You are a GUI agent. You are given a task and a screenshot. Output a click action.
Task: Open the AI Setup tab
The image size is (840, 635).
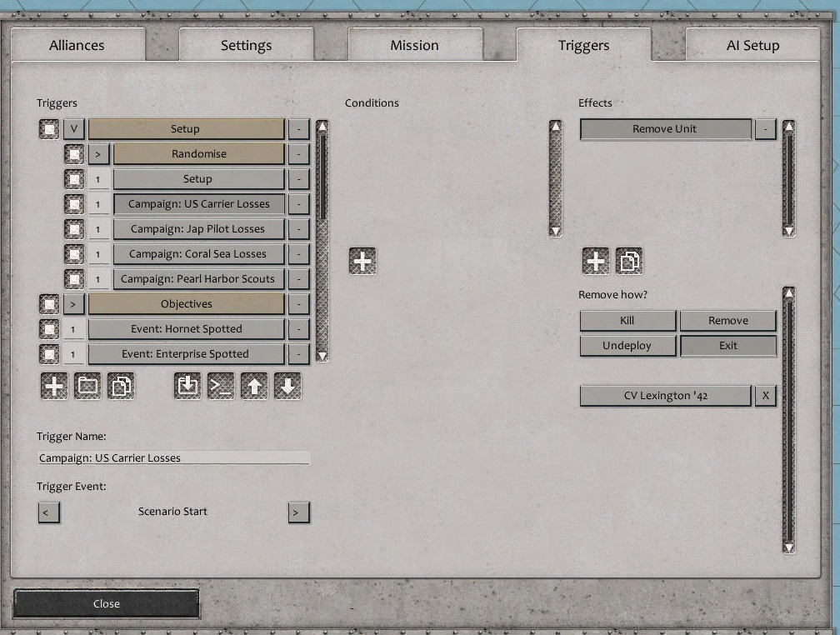[751, 45]
